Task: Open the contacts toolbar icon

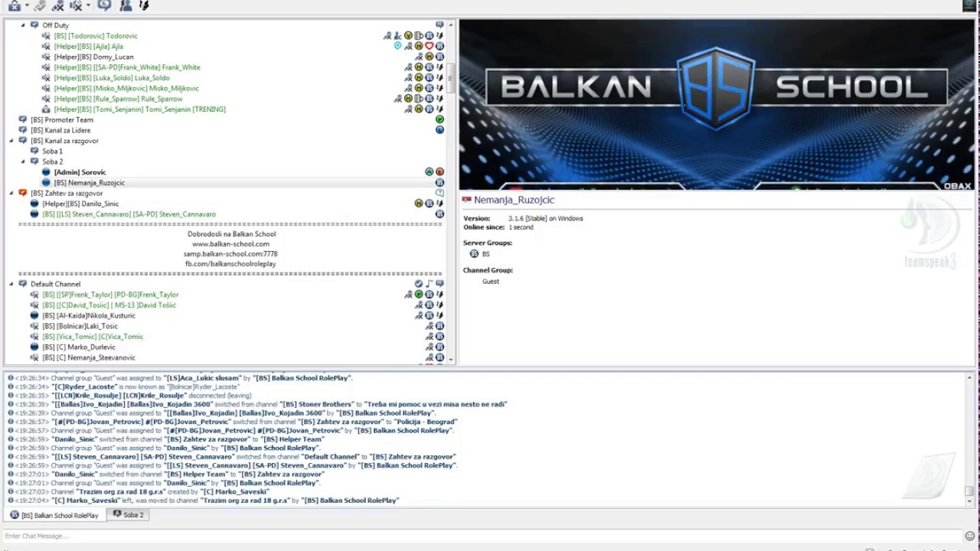Action: (x=126, y=5)
